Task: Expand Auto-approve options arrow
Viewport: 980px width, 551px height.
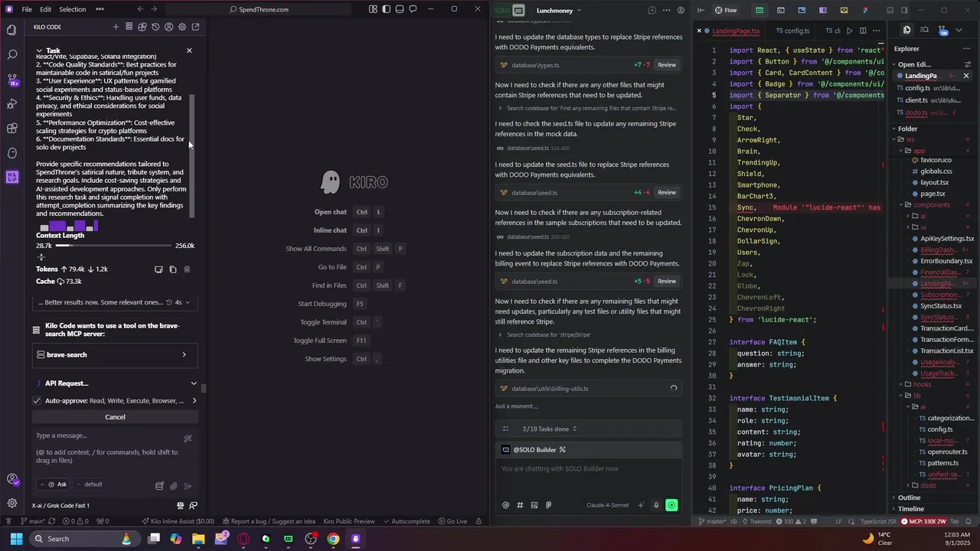Action: [194, 400]
